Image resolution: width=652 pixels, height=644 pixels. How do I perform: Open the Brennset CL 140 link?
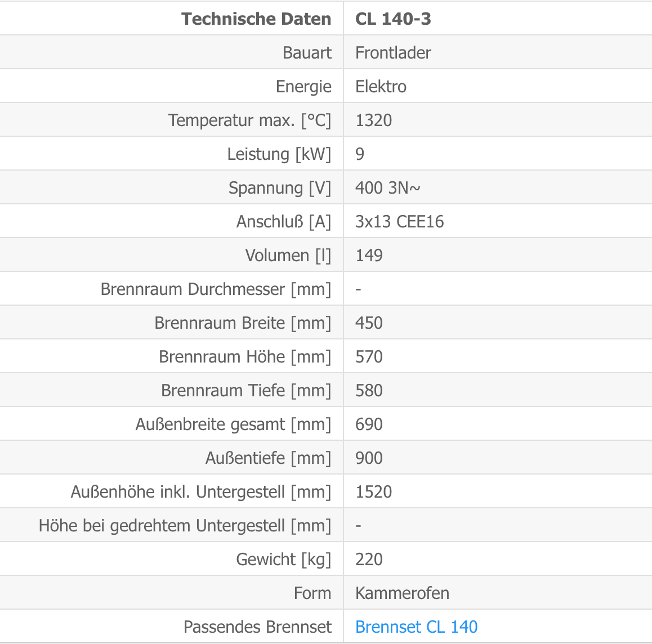(x=416, y=627)
